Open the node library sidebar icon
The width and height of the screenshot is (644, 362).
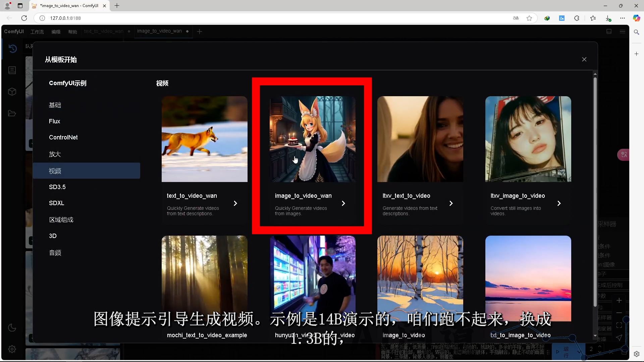point(12,70)
